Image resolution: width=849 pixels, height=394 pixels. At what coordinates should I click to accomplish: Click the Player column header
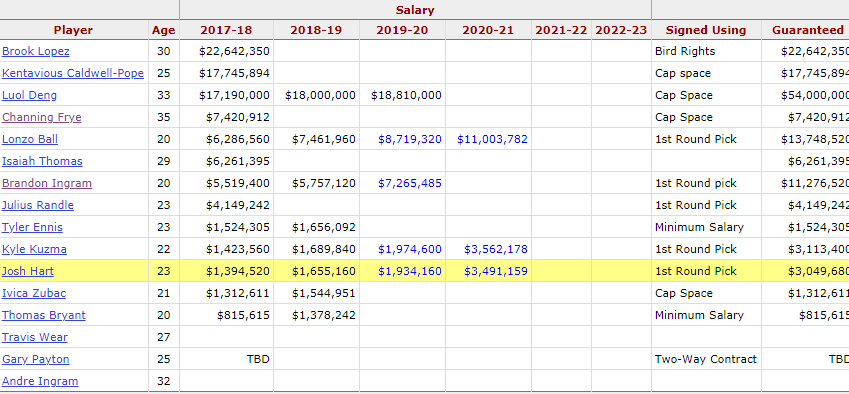(73, 30)
